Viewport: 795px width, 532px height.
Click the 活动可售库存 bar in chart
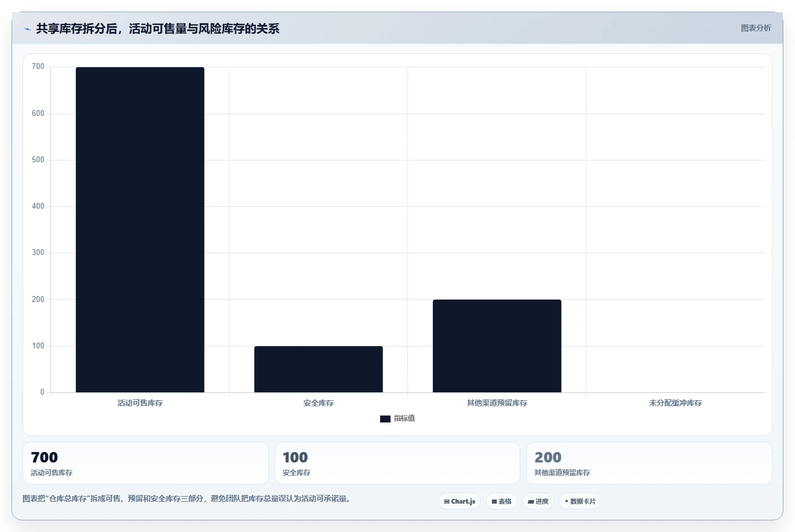click(140, 230)
